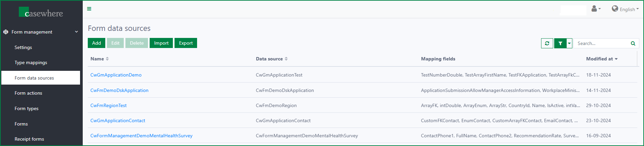Open Forms in the sidebar
This screenshot has height=146, width=644.
(x=21, y=124)
